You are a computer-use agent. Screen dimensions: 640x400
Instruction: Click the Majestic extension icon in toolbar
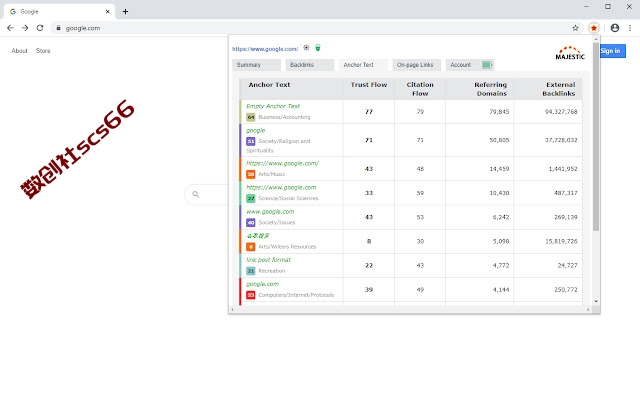coord(593,28)
